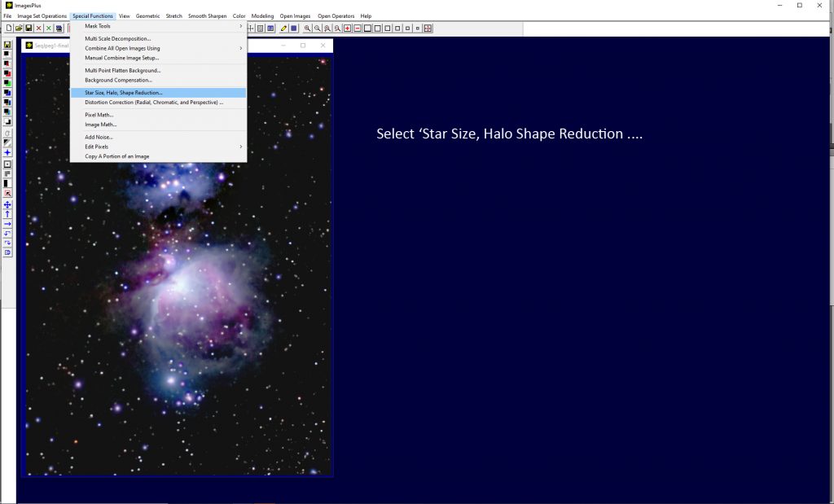Choose Distortion Correction entry
The image size is (834, 504).
[x=159, y=103]
